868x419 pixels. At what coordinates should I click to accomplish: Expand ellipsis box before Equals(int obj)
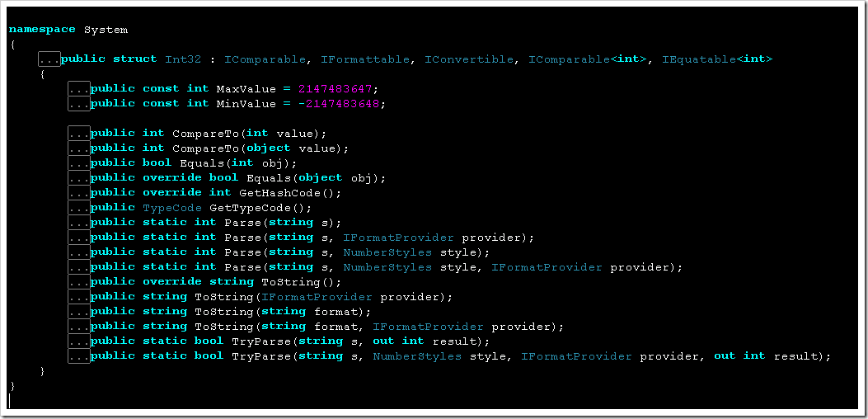tap(79, 163)
